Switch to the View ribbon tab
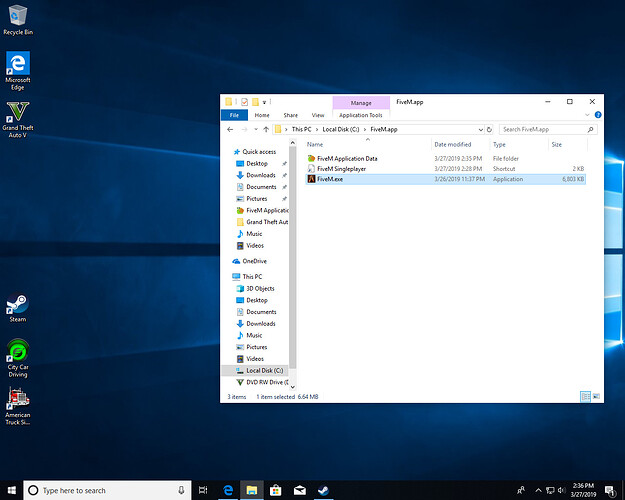Viewport: 625px width, 500px height. 318,115
